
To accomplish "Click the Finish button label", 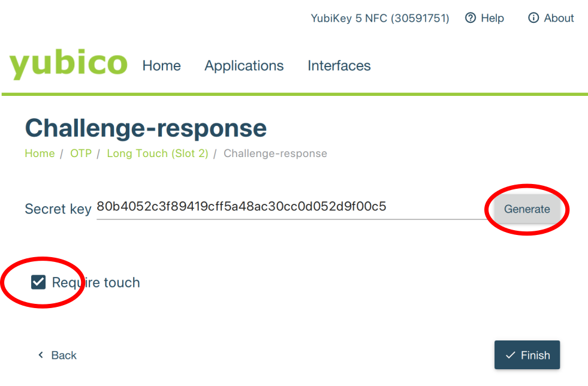I will (535, 355).
